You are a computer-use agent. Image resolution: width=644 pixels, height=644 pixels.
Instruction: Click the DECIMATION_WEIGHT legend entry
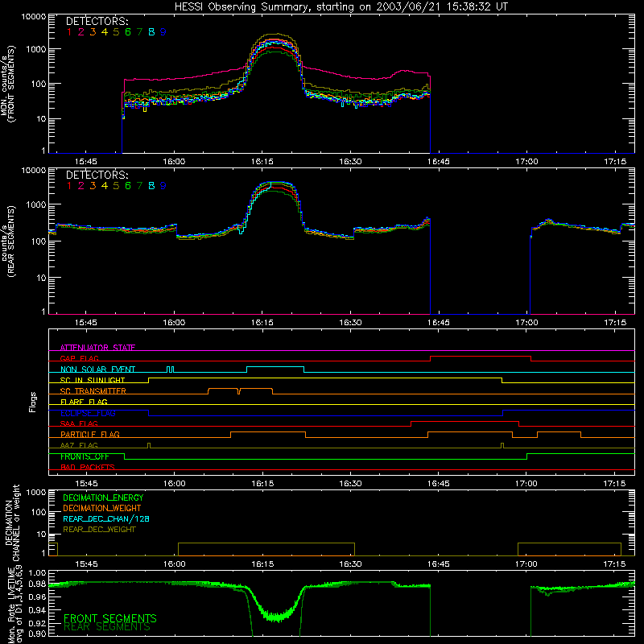click(x=102, y=509)
